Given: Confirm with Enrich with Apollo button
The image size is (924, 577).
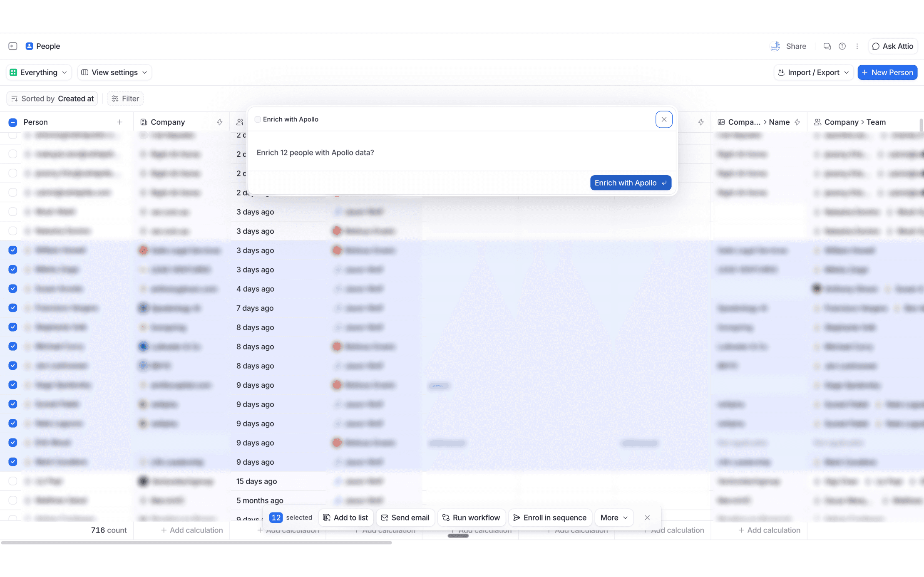Looking at the screenshot, I should (630, 183).
